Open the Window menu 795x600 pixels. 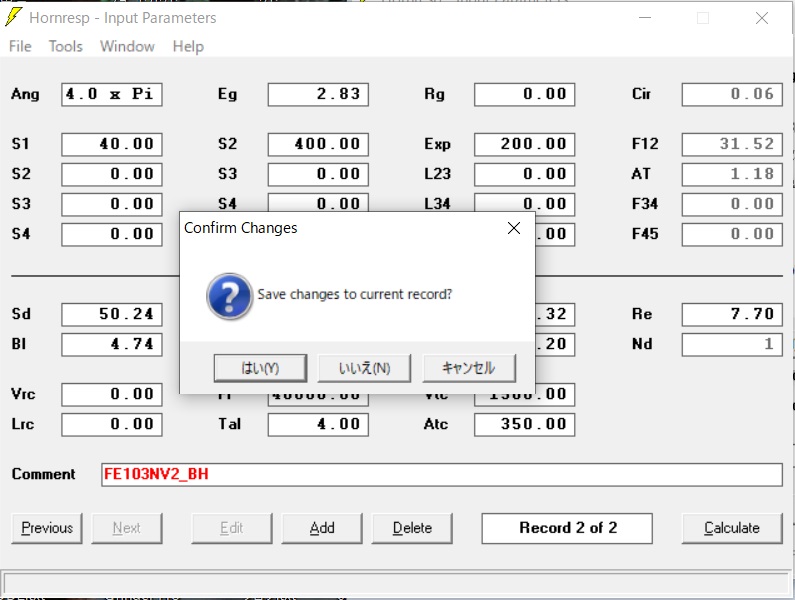pyautogui.click(x=127, y=46)
